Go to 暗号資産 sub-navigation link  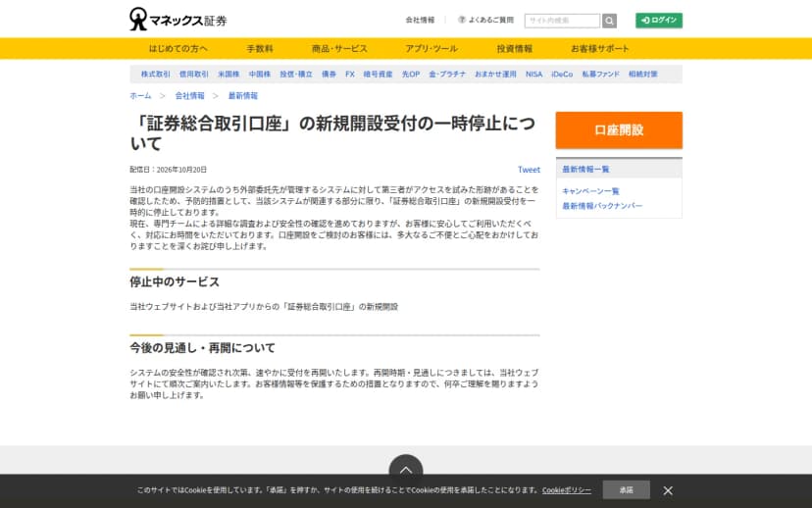click(x=378, y=75)
